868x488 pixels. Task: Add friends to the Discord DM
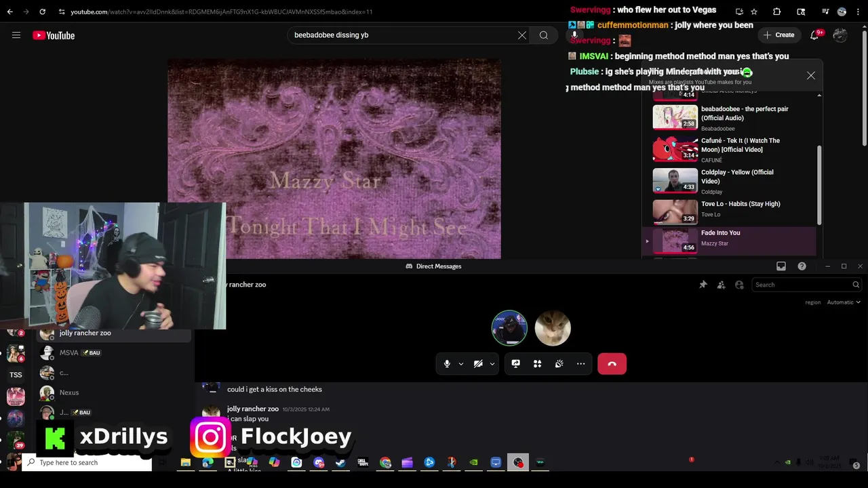[x=722, y=285]
